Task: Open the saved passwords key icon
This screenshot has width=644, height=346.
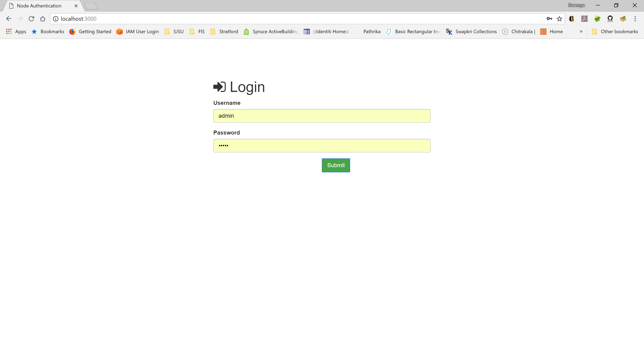Action: tap(549, 19)
